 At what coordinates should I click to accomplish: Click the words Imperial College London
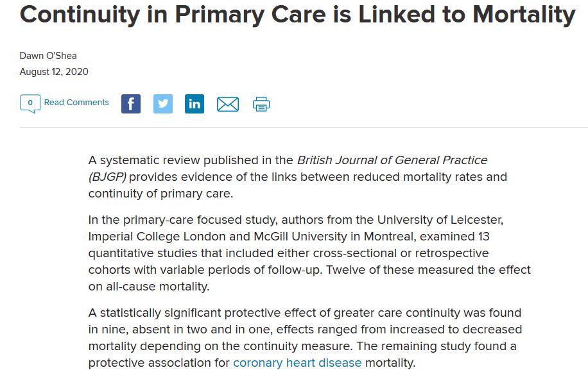point(159,237)
